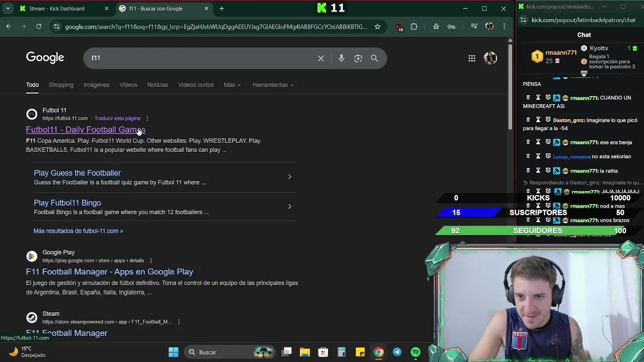
Task: Open Calculator from the taskbar
Action: tap(342, 352)
